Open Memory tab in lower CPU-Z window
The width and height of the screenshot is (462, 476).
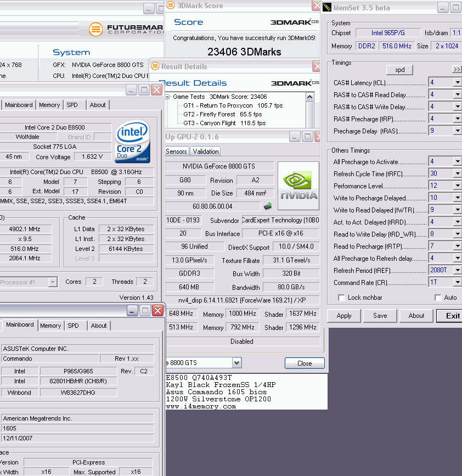coord(50,326)
